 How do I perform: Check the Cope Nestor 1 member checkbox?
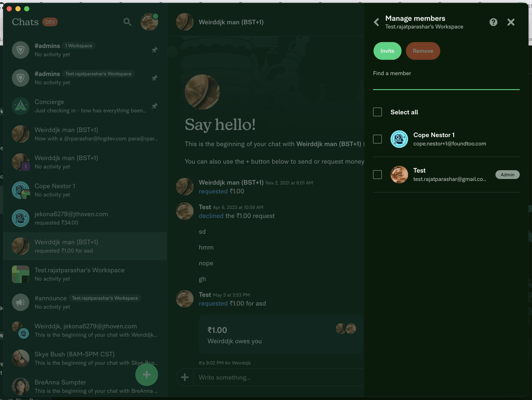(377, 139)
